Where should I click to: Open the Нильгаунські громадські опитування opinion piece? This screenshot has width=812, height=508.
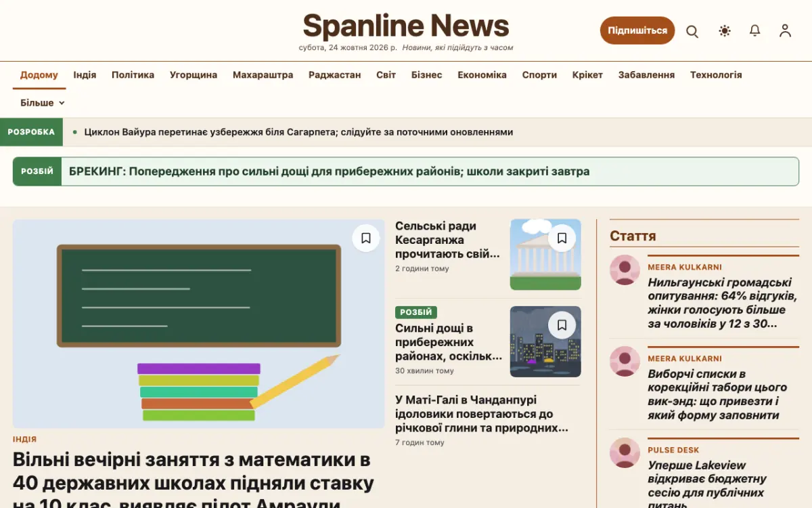tap(722, 303)
